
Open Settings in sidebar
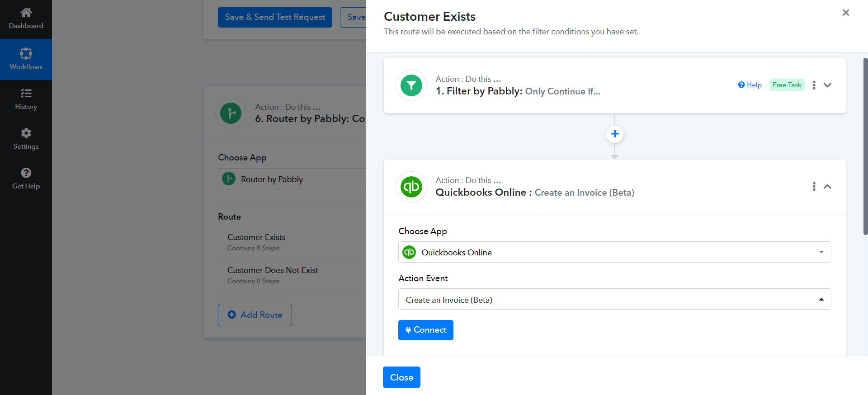pos(26,139)
